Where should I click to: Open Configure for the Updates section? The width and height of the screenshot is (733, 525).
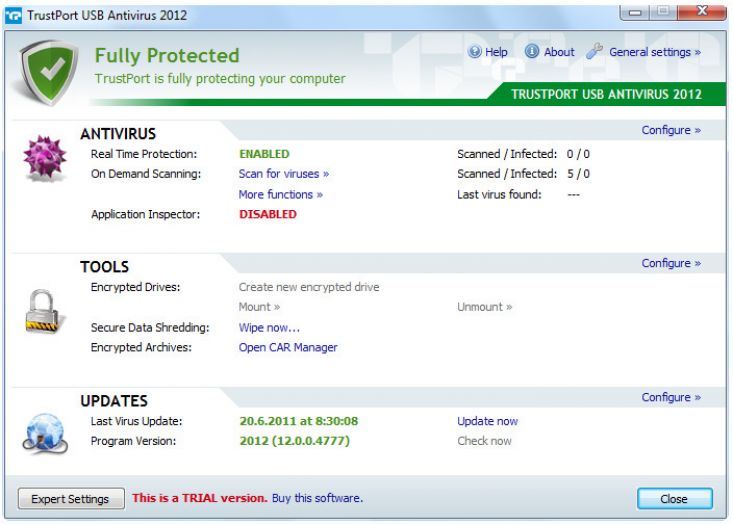(x=670, y=397)
